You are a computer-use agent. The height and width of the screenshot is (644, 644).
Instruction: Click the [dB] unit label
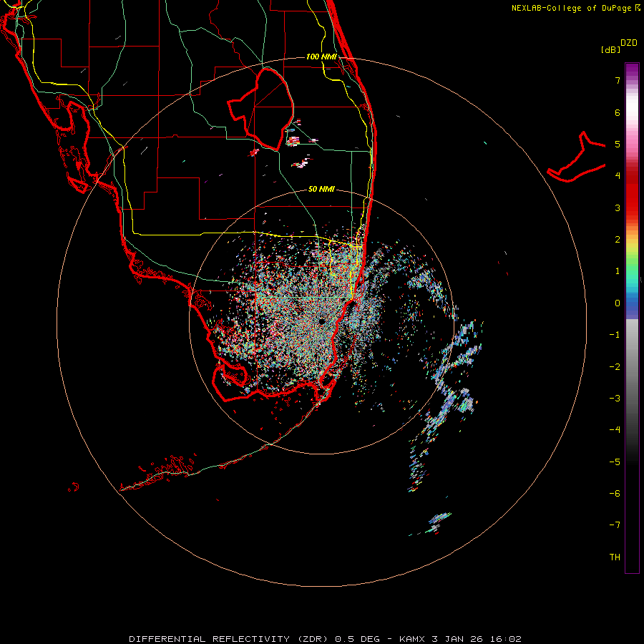pos(610,49)
